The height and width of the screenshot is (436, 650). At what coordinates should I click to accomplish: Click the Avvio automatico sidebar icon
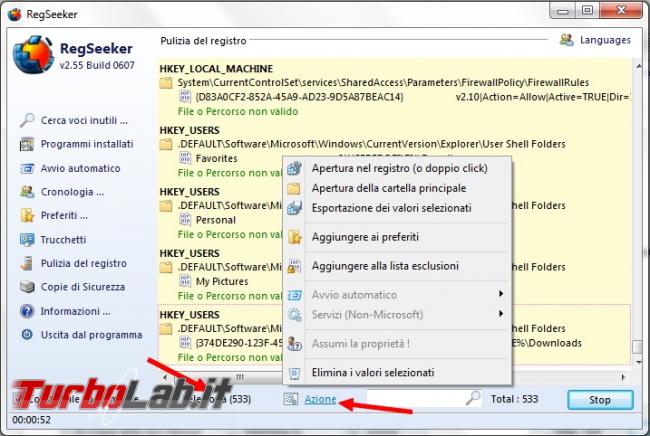point(27,168)
